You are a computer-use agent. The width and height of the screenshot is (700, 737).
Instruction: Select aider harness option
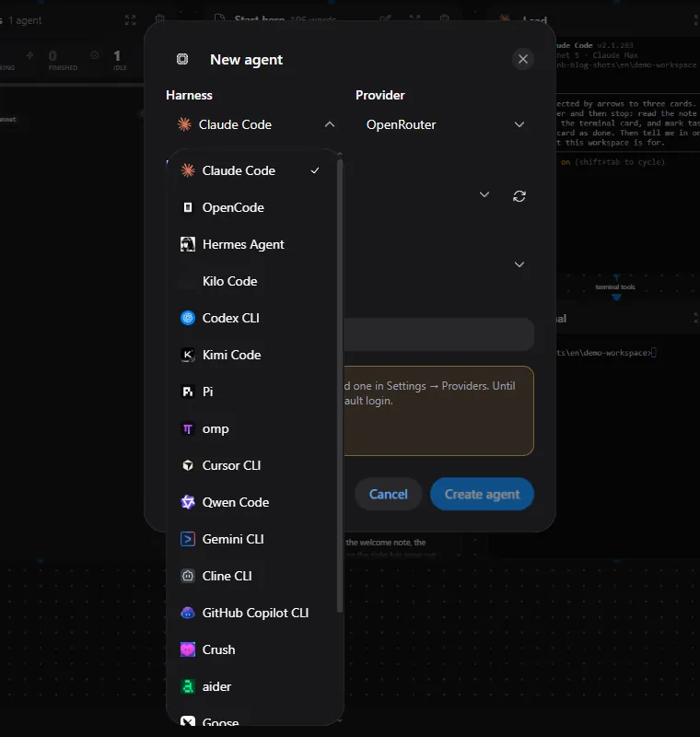(250, 686)
